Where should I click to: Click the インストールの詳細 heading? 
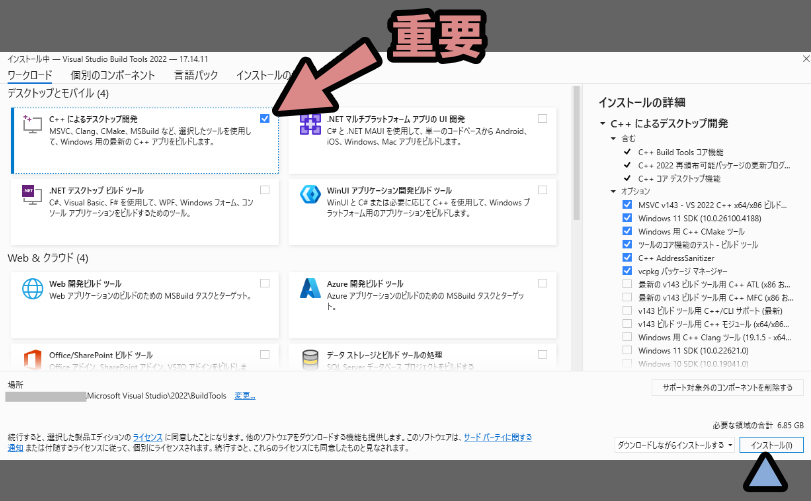642,102
